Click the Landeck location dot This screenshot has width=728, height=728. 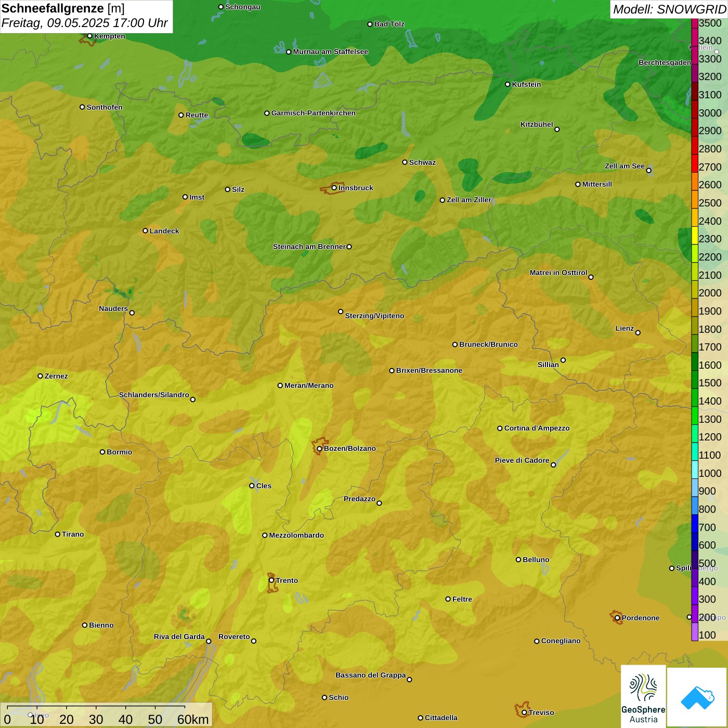pyautogui.click(x=145, y=231)
